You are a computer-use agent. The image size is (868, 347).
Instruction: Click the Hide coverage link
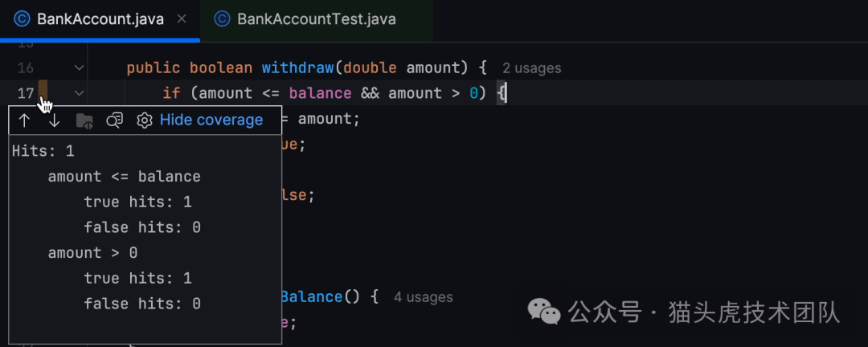click(211, 120)
